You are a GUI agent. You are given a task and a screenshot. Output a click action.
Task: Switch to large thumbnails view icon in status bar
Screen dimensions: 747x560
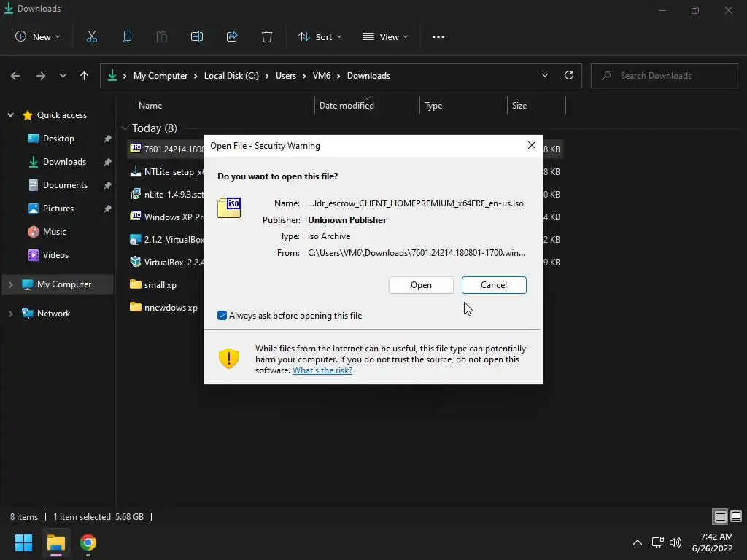click(736, 516)
